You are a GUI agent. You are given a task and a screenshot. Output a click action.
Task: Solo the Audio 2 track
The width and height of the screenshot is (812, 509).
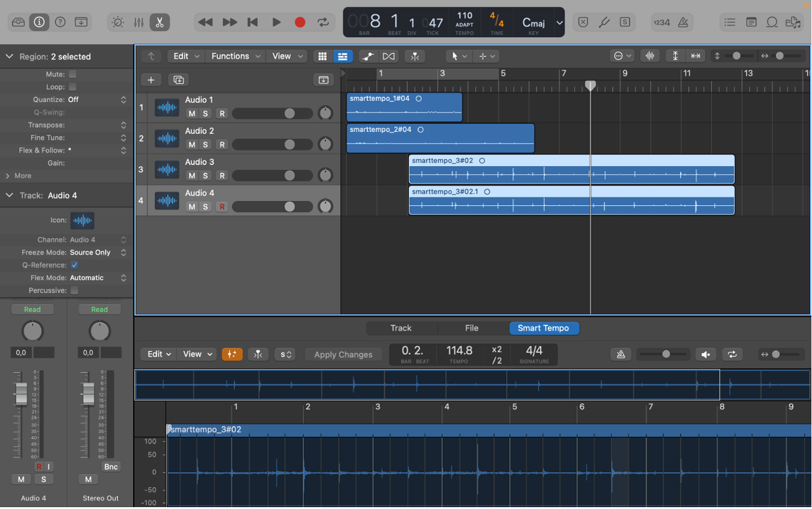205,144
